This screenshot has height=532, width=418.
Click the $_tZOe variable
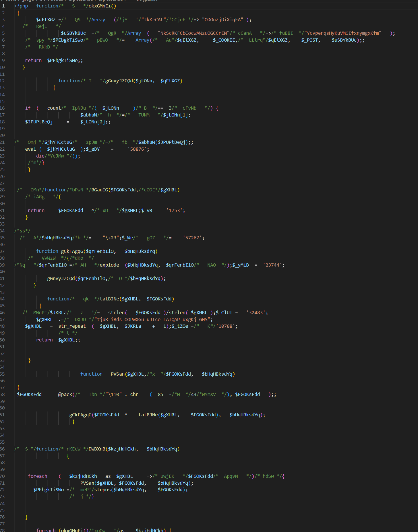[x=180, y=326]
